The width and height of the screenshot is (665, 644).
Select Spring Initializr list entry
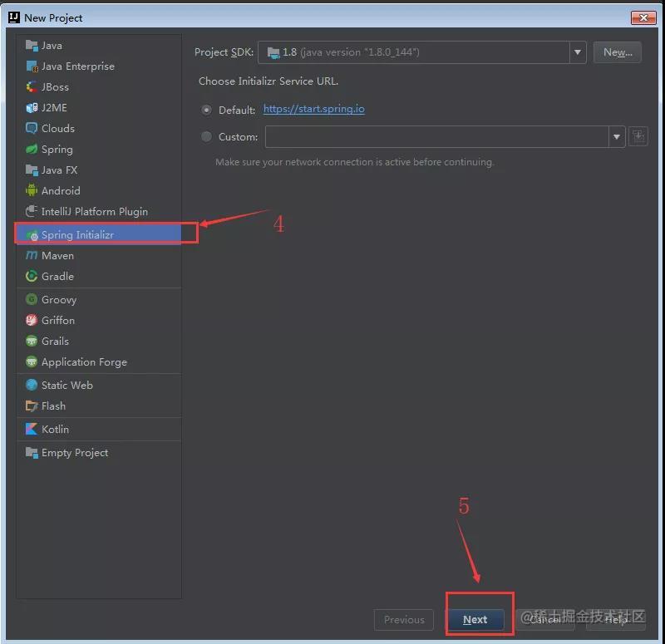[99, 234]
